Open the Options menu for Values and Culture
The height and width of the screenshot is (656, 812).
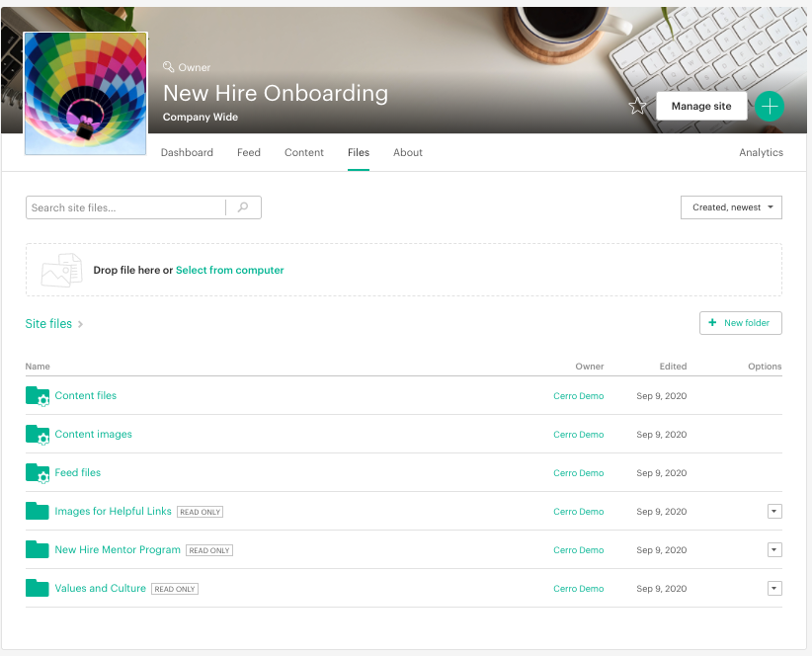pyautogui.click(x=774, y=588)
